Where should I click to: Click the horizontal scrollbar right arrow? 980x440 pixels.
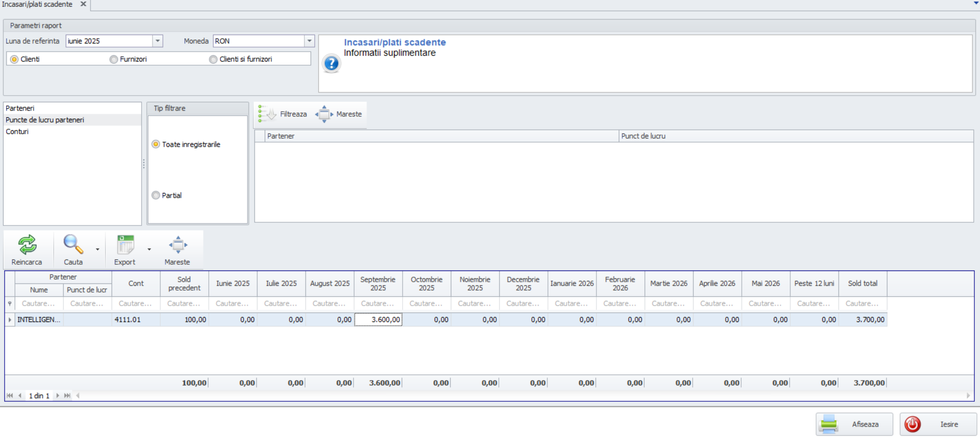pyautogui.click(x=968, y=396)
